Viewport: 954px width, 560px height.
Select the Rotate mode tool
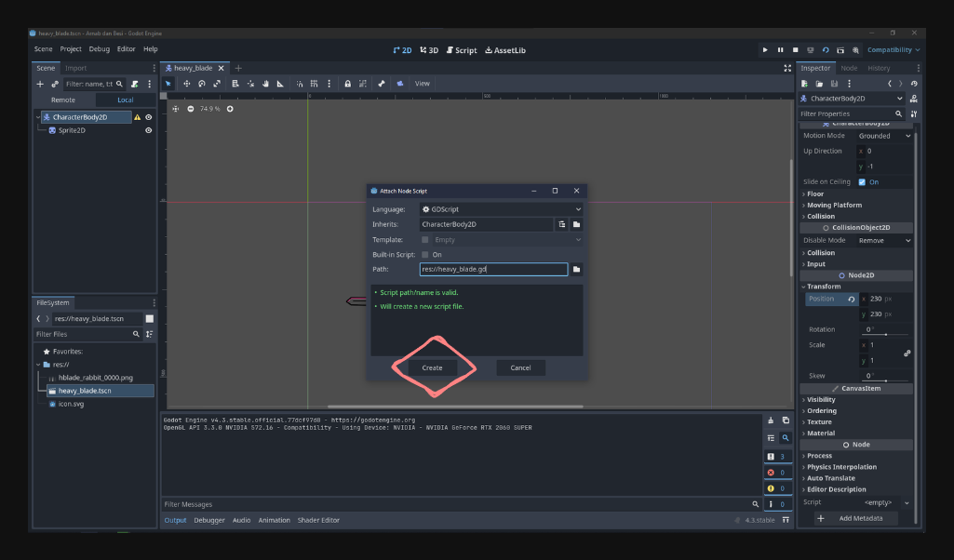(202, 84)
